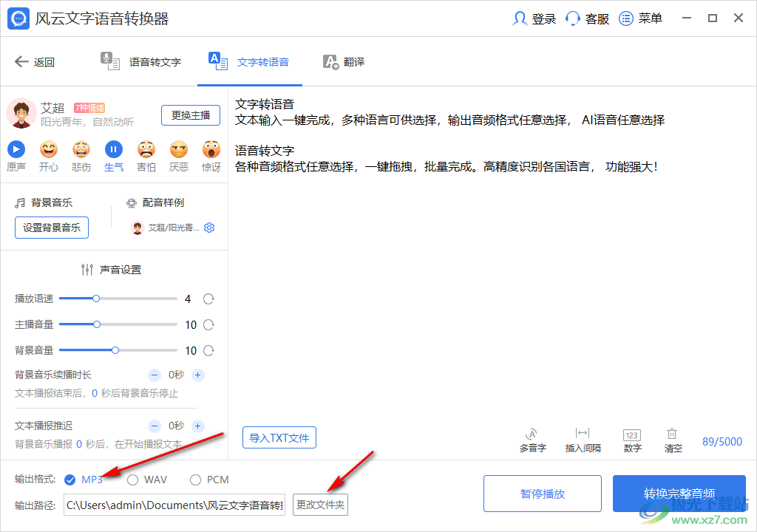Open the 数字 number reading tool
The image size is (757, 532).
632,440
